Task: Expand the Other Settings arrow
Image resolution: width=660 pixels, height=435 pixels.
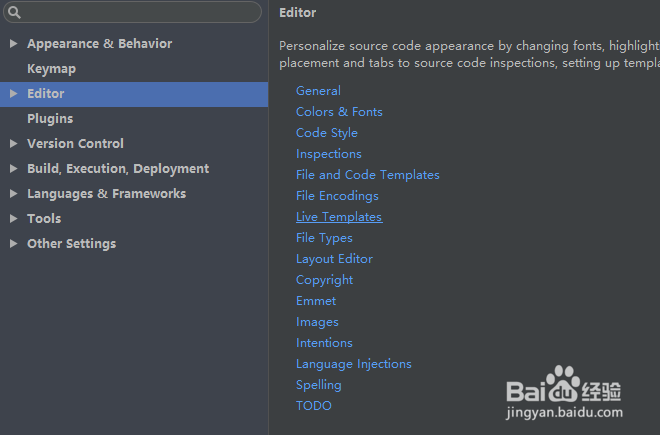Action: tap(13, 244)
